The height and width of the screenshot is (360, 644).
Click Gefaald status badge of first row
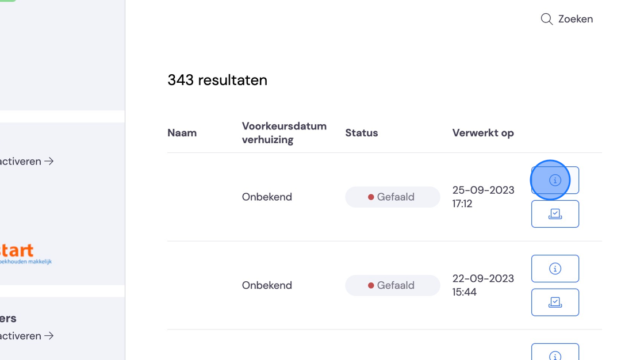coord(393,197)
